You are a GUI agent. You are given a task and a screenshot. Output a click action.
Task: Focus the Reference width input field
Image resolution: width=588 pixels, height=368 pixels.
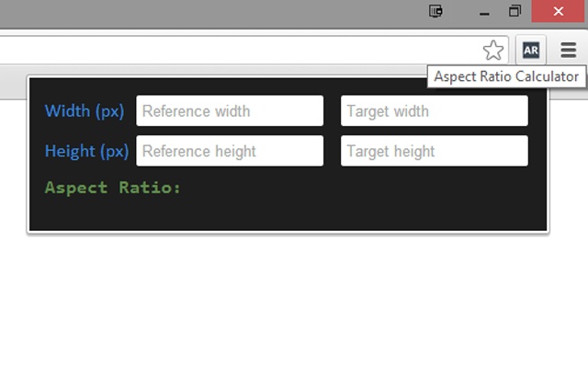coord(230,110)
